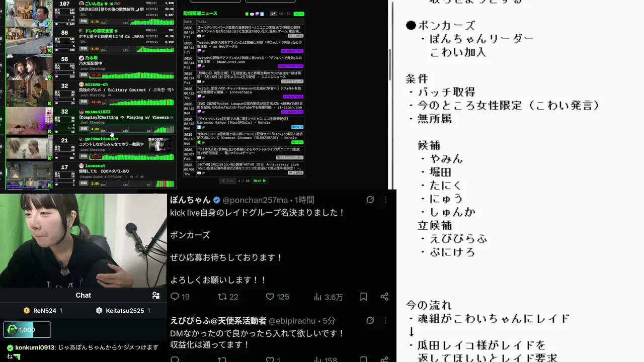Select EN language filter
The height and width of the screenshot is (362, 644).
click(x=281, y=14)
